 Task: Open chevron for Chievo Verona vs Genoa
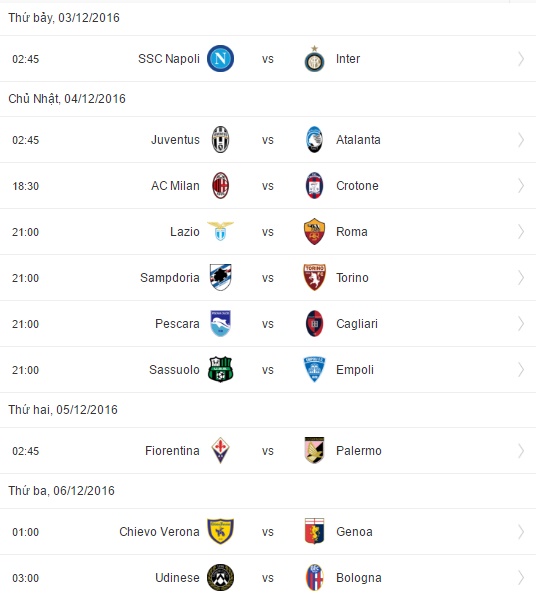pos(521,532)
